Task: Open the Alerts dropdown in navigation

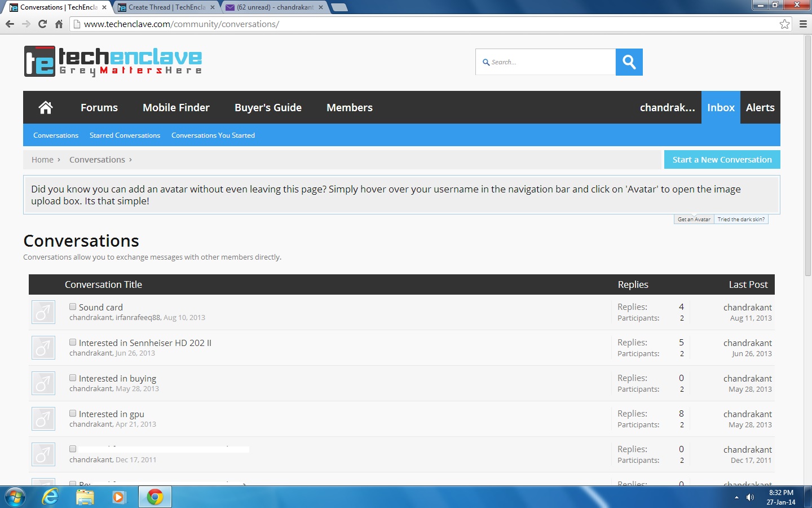Action: click(x=760, y=107)
